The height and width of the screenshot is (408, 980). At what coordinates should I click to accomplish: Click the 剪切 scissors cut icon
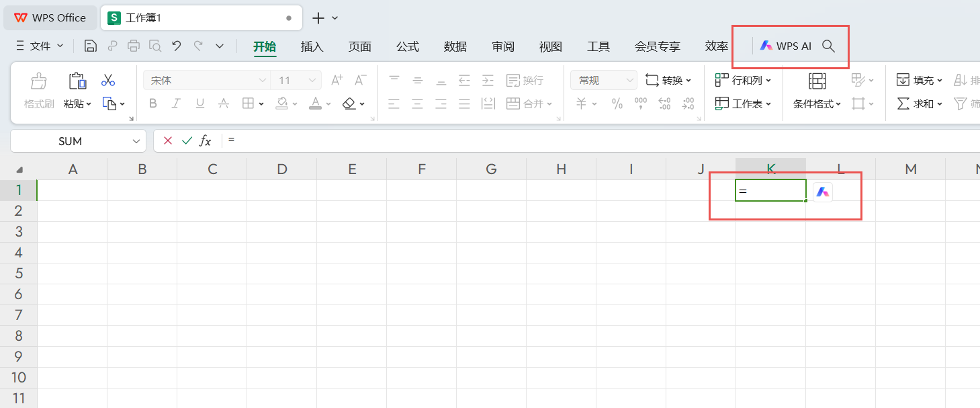coord(107,79)
